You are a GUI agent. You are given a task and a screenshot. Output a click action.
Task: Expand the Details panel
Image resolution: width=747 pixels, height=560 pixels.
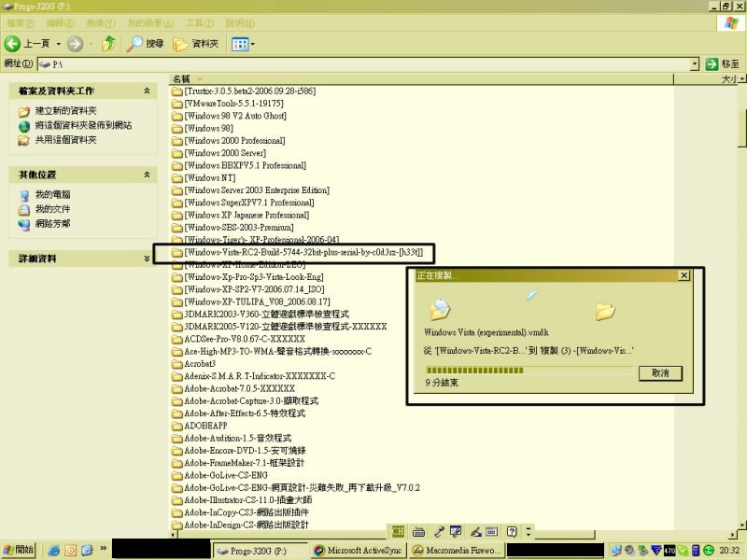click(147, 259)
